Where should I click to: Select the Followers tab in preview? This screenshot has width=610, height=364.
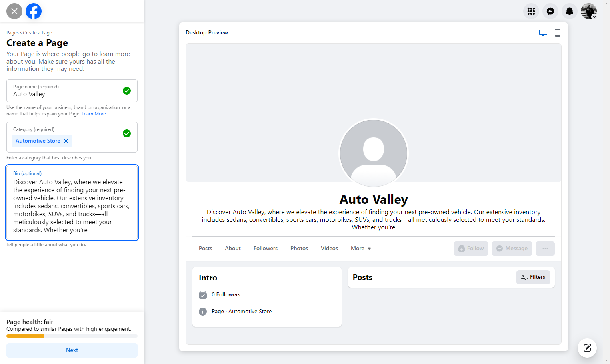click(266, 248)
